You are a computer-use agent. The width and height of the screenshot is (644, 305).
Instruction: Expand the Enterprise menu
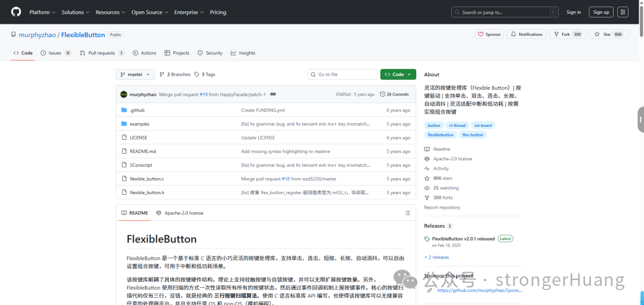(x=189, y=13)
